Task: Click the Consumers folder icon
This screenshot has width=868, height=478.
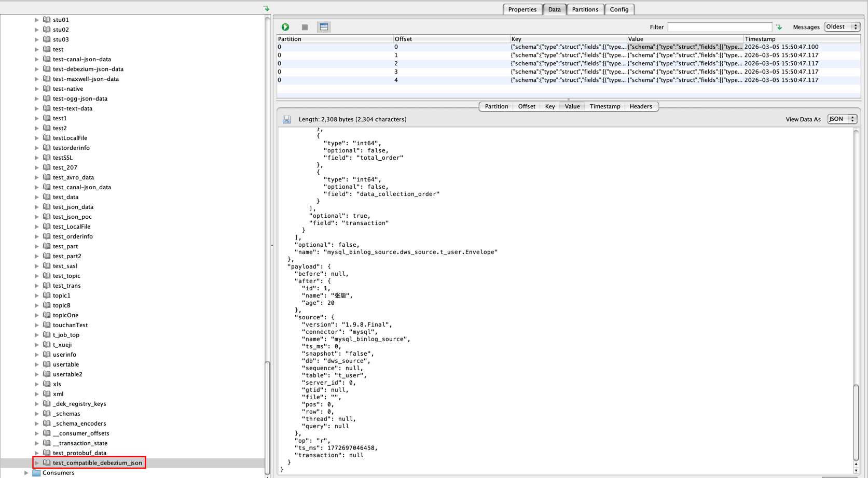Action: coord(36,473)
